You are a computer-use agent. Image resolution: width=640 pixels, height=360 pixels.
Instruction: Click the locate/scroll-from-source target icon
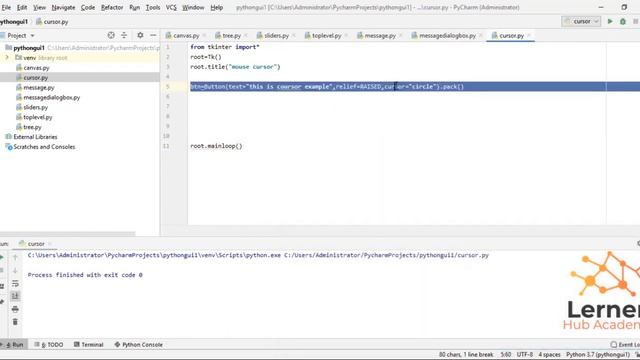tap(111, 36)
